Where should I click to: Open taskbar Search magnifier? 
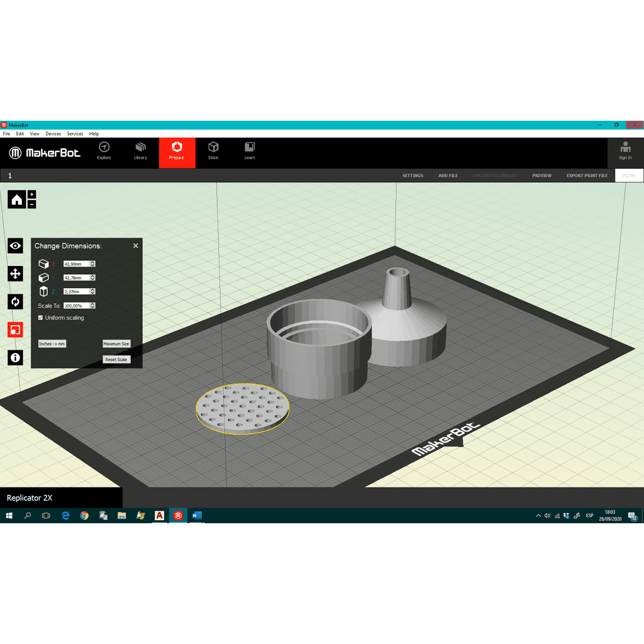coord(28,516)
